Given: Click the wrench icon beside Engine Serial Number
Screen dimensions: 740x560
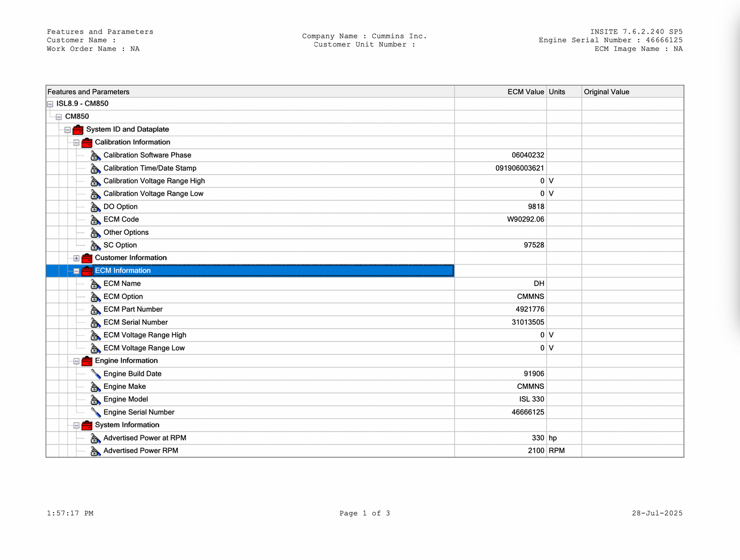Looking at the screenshot, I should click(96, 412).
